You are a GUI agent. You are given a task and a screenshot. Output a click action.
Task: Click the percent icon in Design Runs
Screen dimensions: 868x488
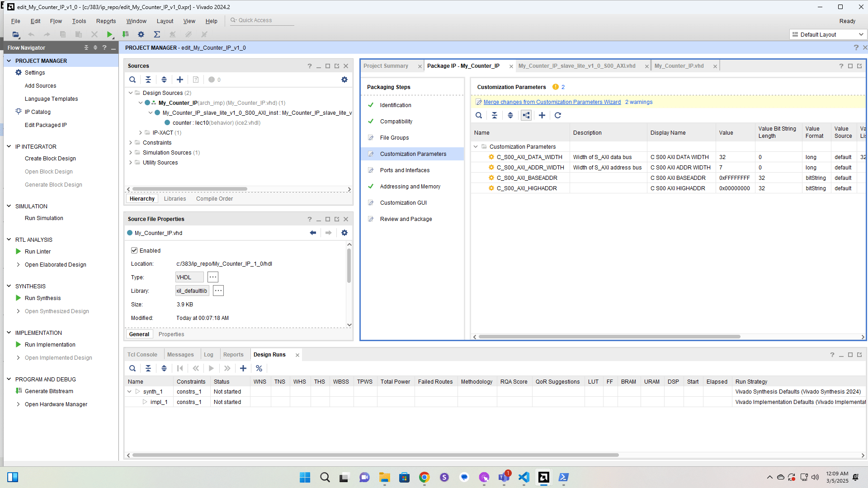pyautogui.click(x=259, y=368)
